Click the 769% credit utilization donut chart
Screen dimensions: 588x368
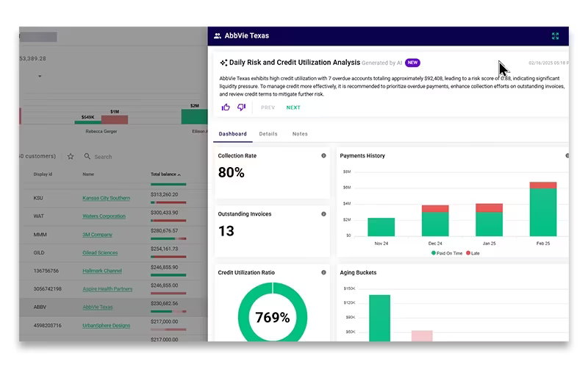[x=273, y=317]
